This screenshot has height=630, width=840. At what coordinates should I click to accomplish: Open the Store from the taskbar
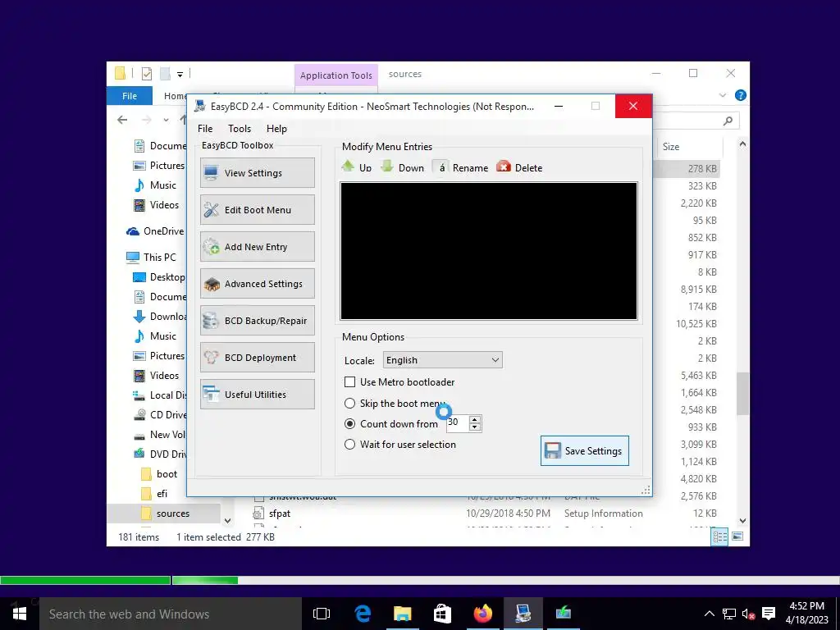click(442, 614)
